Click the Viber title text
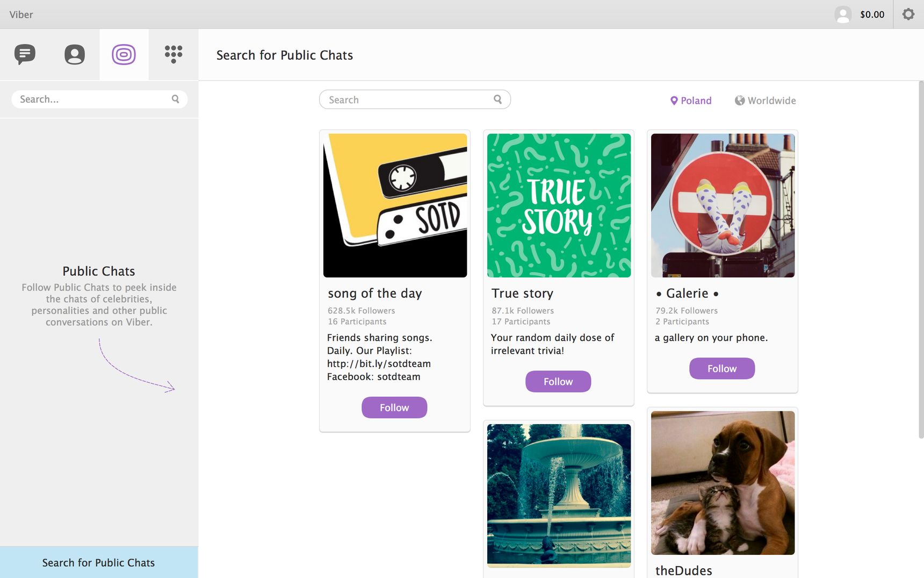 coord(21,15)
